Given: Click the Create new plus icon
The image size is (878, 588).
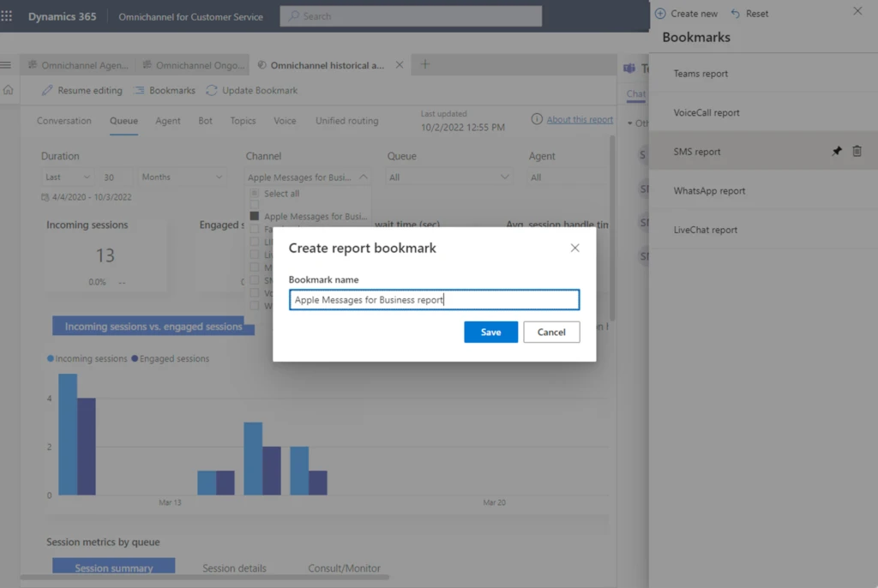Looking at the screenshot, I should [x=660, y=14].
